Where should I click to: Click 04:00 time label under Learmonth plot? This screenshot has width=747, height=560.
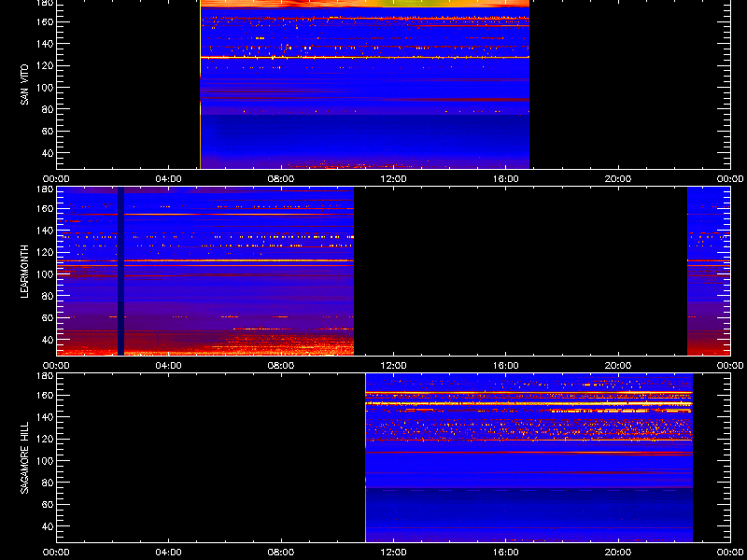coord(169,366)
